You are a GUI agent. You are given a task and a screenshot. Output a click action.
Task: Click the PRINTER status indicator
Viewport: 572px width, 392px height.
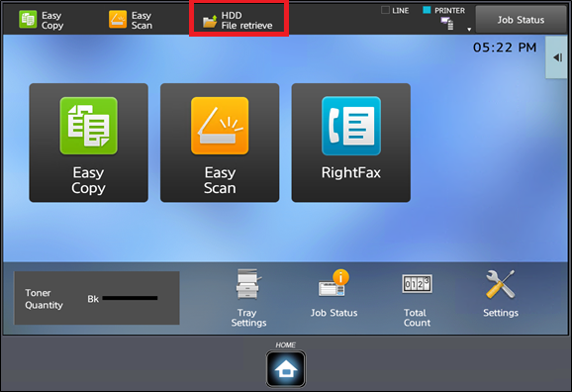(x=443, y=11)
